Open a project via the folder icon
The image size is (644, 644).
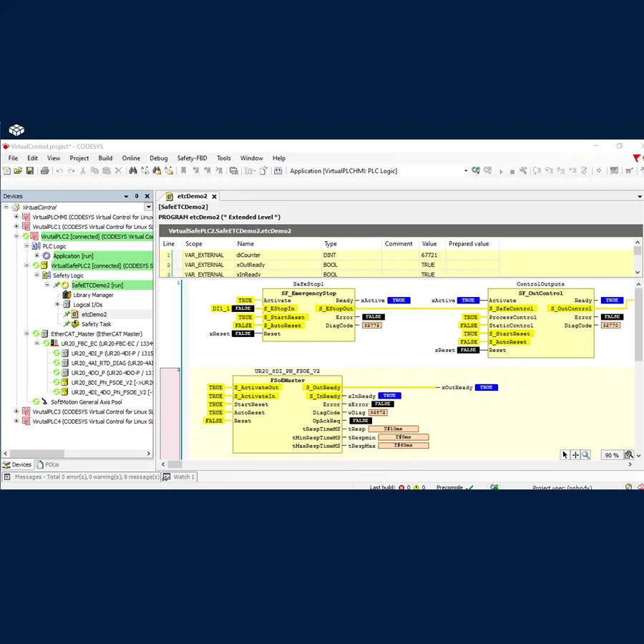tap(19, 170)
